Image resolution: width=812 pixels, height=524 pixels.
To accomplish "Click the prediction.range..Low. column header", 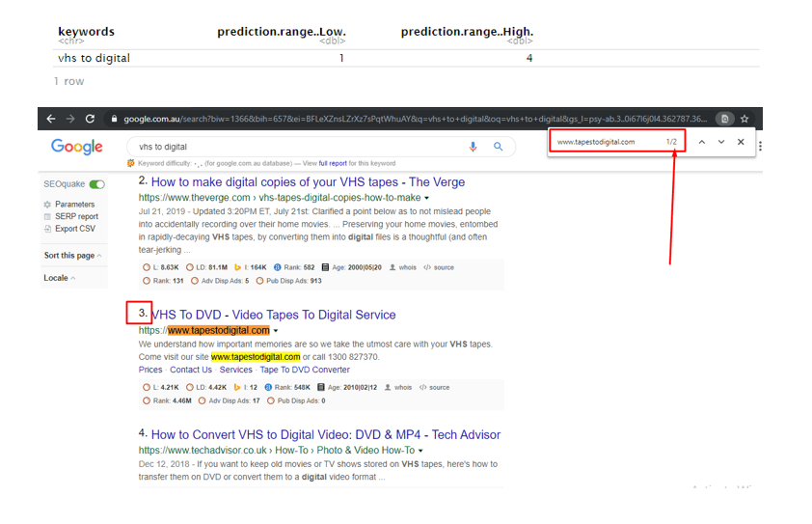I will [282, 32].
